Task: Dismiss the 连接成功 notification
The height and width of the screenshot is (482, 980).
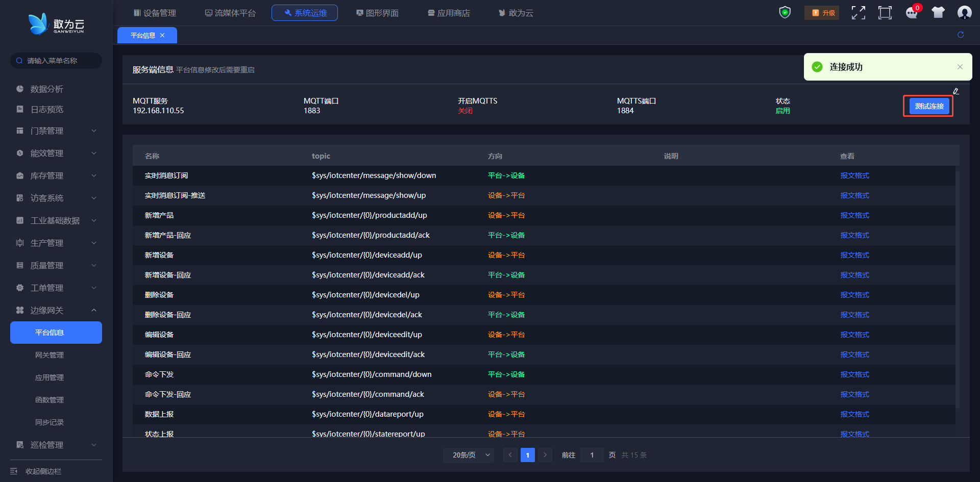Action: tap(960, 67)
